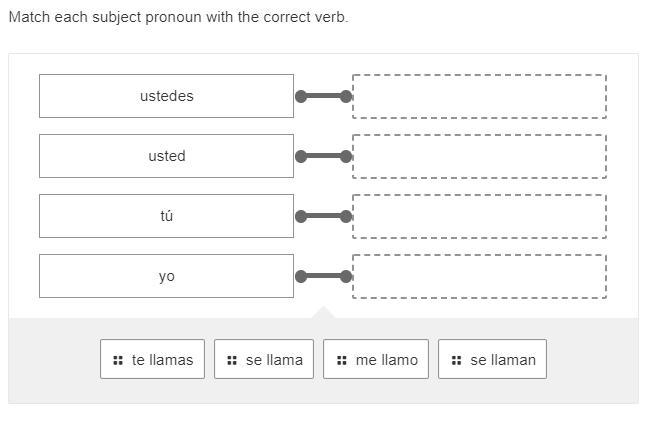Click the empty answer slot for 'ustedes'
The image size is (656, 427).
click(x=479, y=96)
